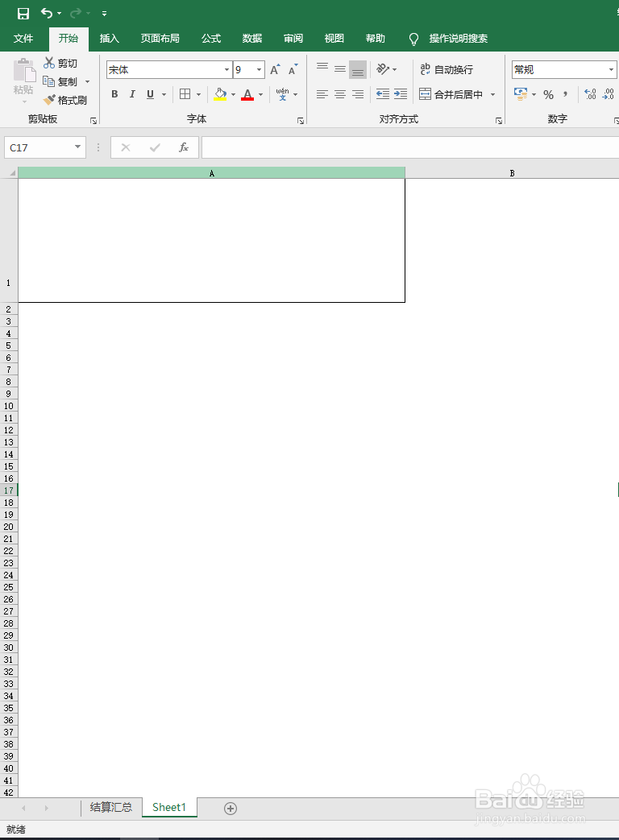Viewport: 619px width, 840px height.
Task: Apply comma style
Action: [566, 94]
